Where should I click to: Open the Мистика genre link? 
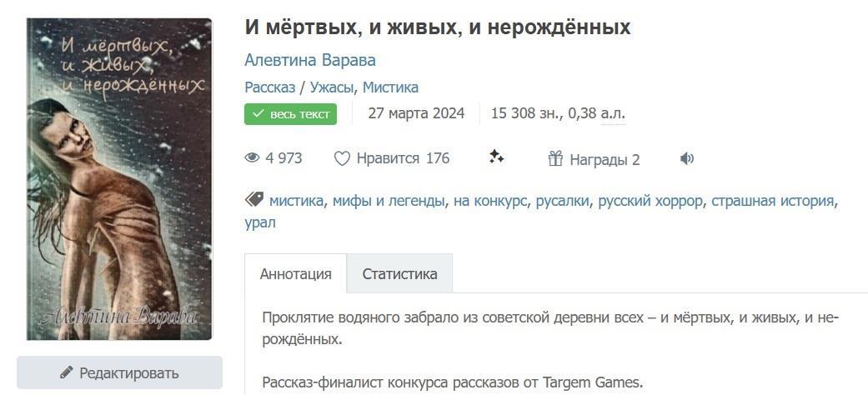click(x=390, y=87)
